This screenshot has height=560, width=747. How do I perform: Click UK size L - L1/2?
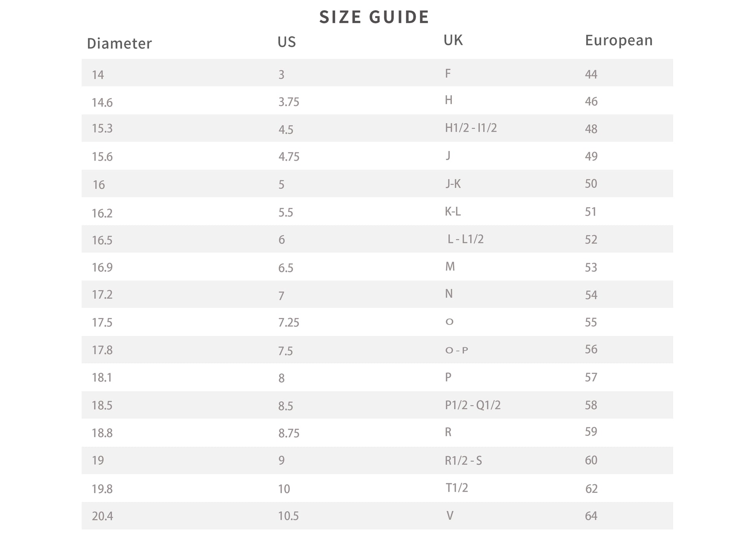465,239
